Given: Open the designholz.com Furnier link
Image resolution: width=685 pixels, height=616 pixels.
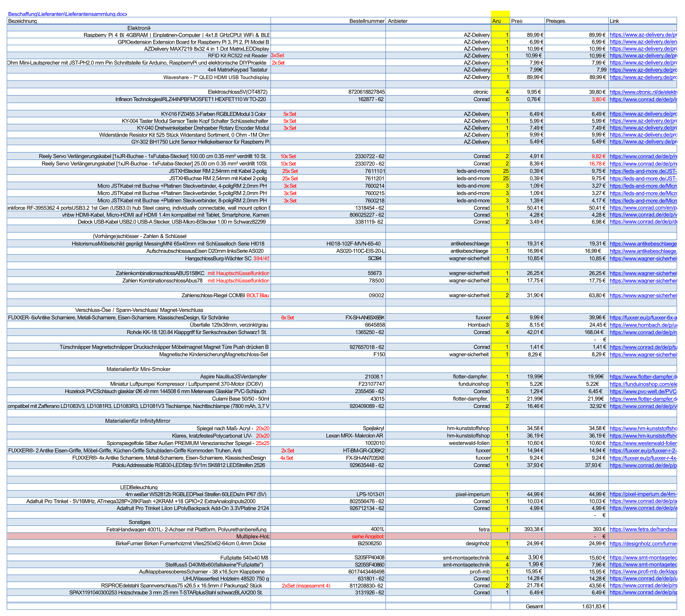Looking at the screenshot, I should coord(643,544).
